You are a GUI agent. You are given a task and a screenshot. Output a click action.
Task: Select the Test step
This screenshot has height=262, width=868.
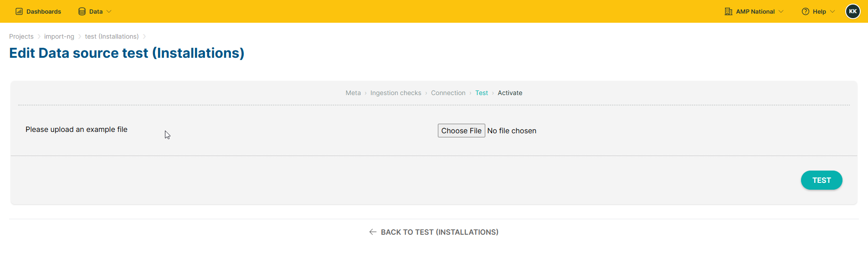482,93
